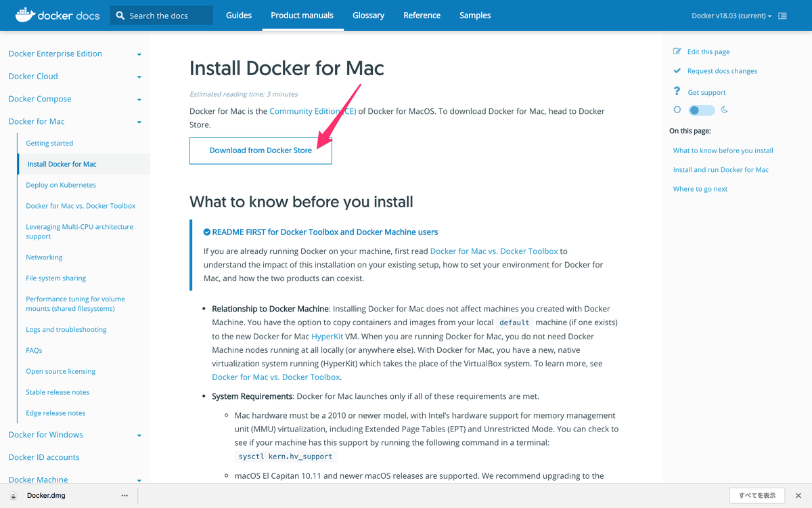This screenshot has width=812, height=508.
Task: Select the Product manuals tab
Action: [x=302, y=15]
